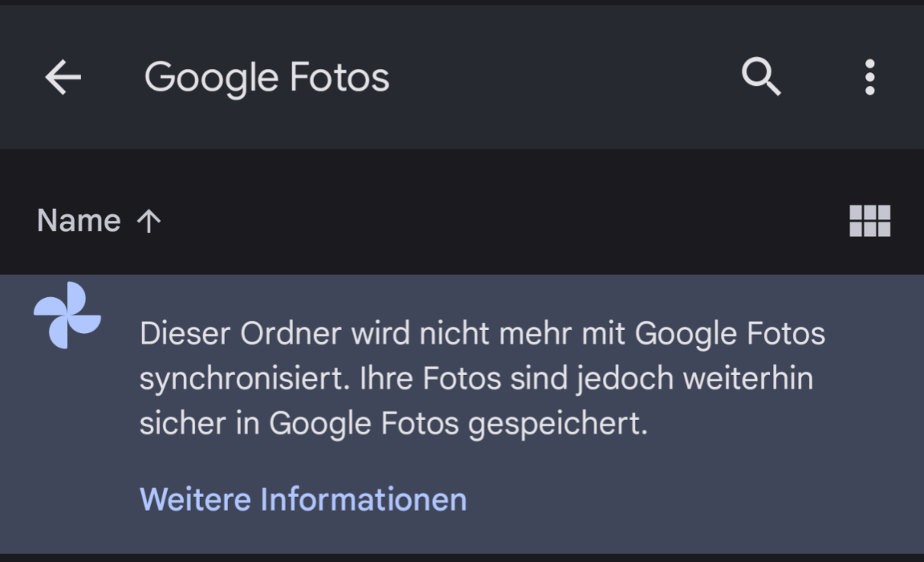Learn more about Google Fotos sync ending
Image resolution: width=924 pixels, height=562 pixels.
[303, 499]
